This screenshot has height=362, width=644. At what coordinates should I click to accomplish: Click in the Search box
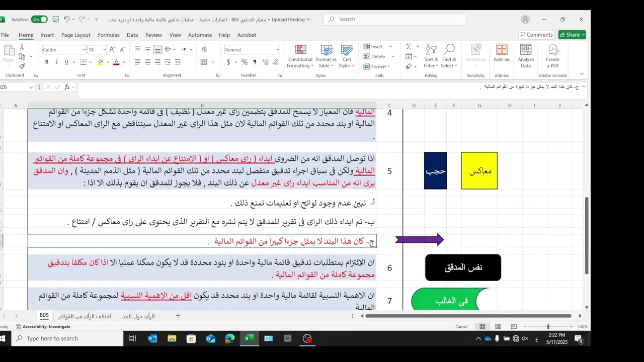click(x=394, y=19)
